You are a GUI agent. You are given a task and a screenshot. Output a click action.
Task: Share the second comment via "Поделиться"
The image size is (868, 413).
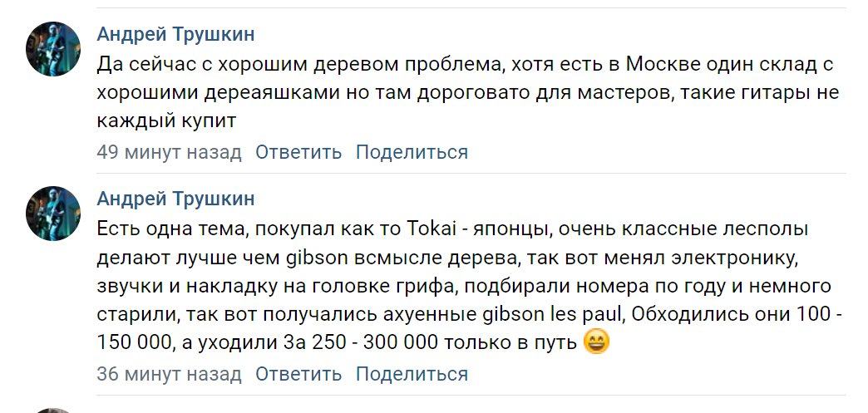pyautogui.click(x=412, y=374)
